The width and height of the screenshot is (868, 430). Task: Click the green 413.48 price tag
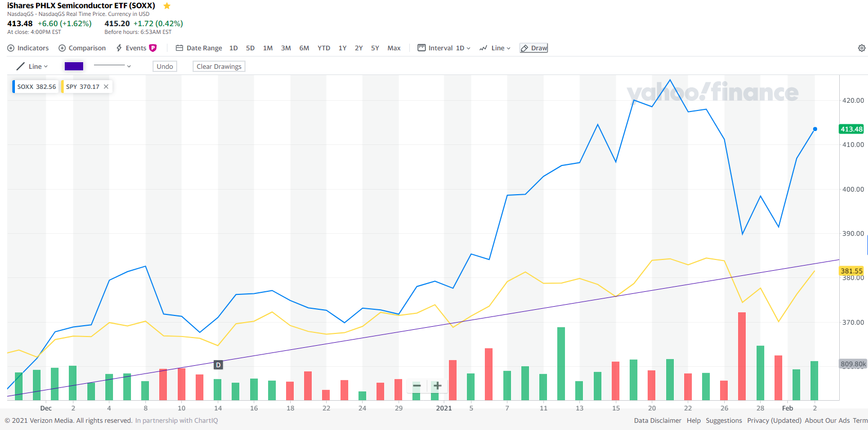[852, 129]
